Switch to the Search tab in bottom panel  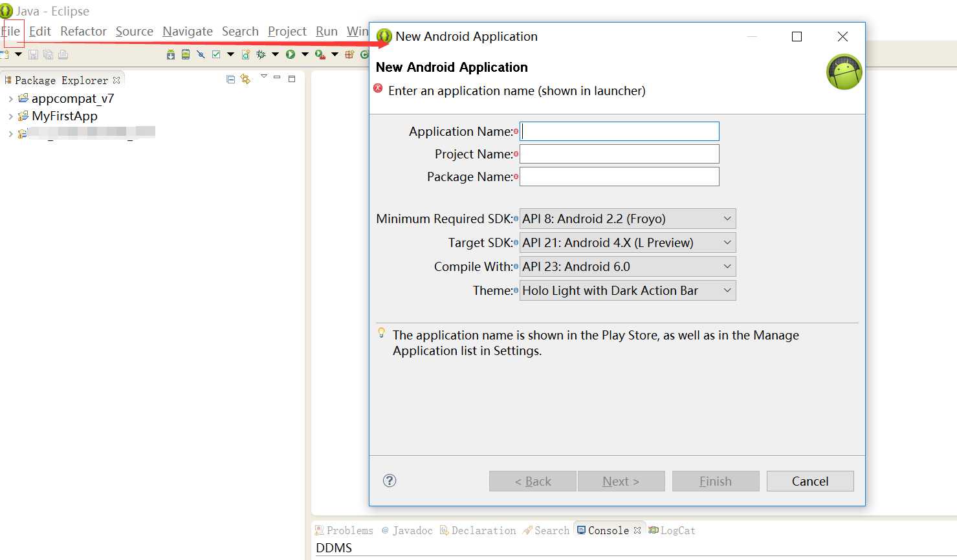pos(546,530)
